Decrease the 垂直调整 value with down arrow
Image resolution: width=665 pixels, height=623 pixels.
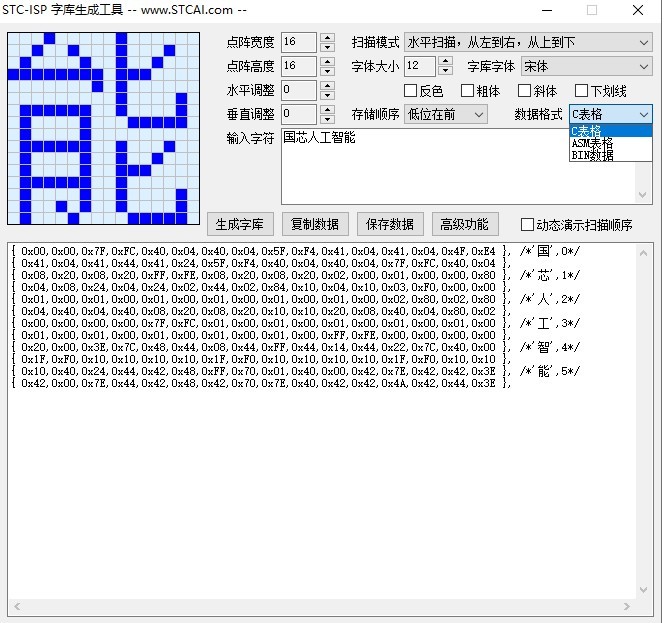point(327,119)
